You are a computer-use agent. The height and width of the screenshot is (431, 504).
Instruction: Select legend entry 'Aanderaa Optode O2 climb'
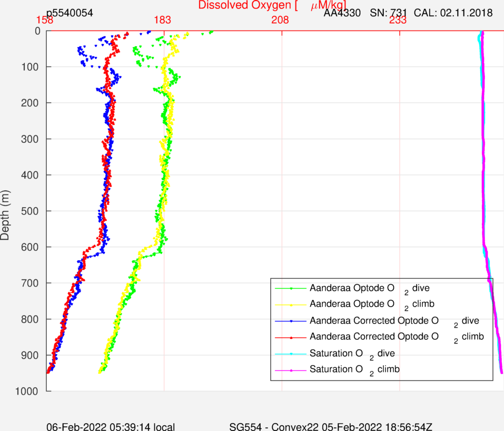tap(372, 304)
